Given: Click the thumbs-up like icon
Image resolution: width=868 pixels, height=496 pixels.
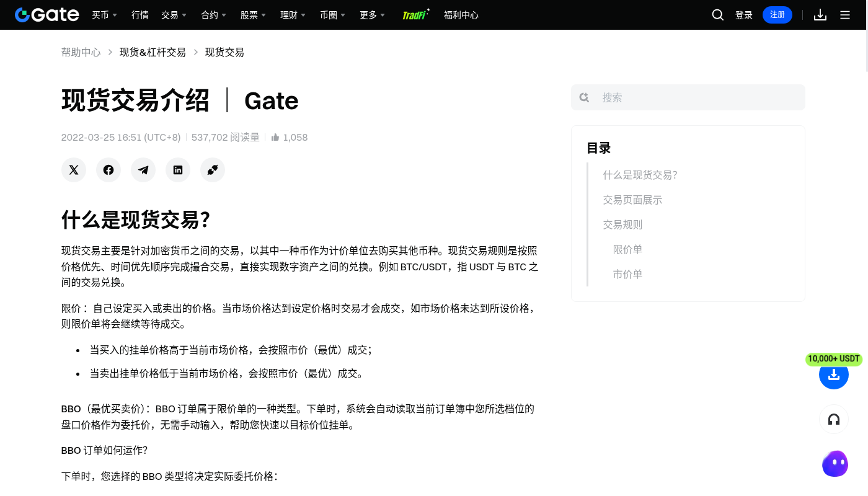Looking at the screenshot, I should click(x=275, y=137).
